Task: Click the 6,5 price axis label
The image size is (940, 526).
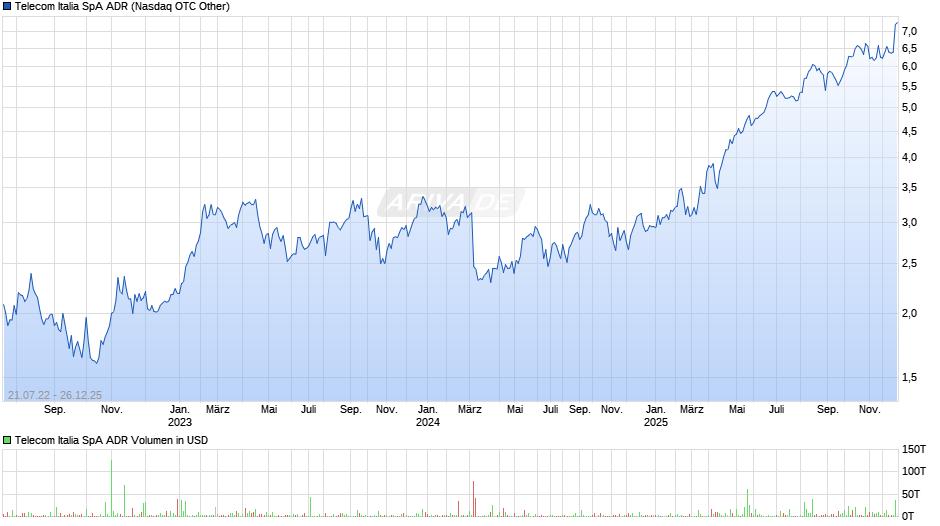Action: point(909,49)
